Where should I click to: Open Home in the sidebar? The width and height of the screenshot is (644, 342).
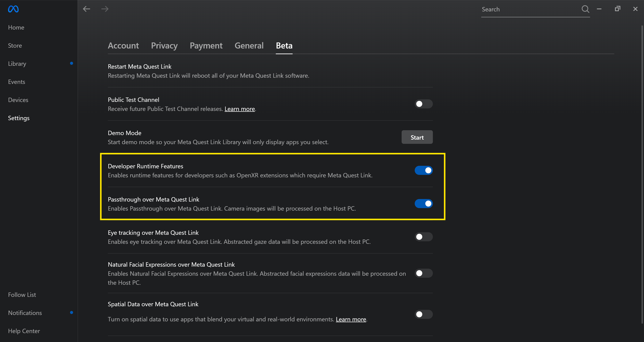tap(16, 28)
